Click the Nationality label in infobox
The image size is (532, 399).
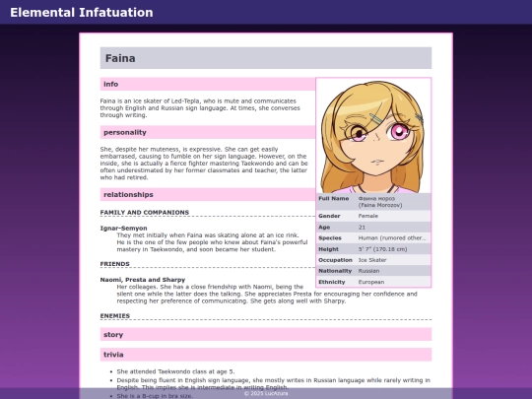335,271
